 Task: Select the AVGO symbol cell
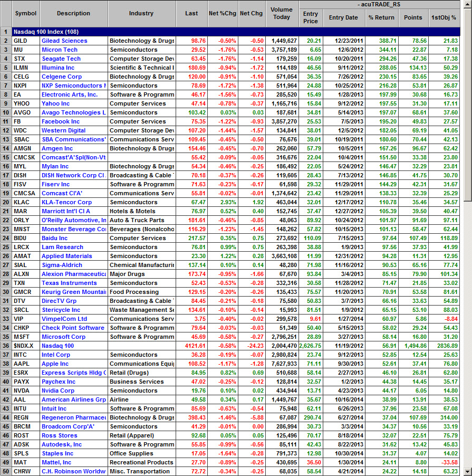tap(26, 112)
